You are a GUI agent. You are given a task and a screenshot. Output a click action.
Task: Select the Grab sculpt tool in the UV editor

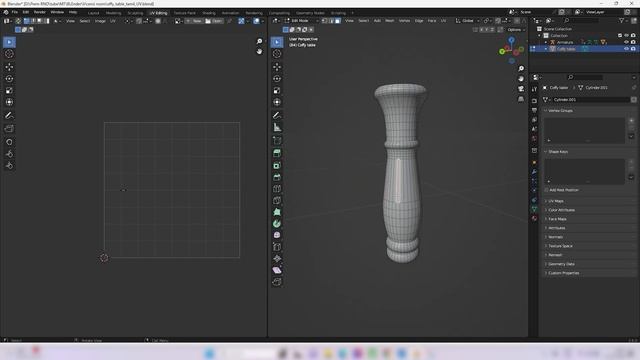pyautogui.click(x=9, y=142)
